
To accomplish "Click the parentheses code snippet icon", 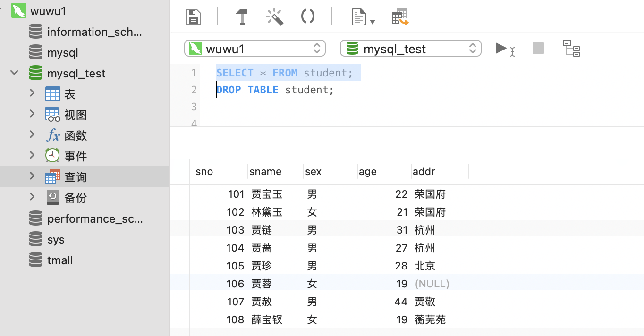I will 308,17.
